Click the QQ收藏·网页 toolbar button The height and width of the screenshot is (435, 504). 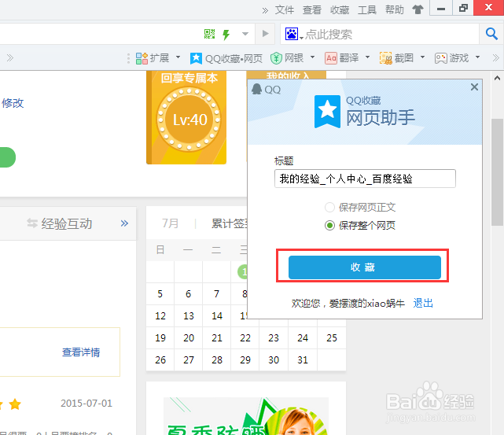(226, 58)
